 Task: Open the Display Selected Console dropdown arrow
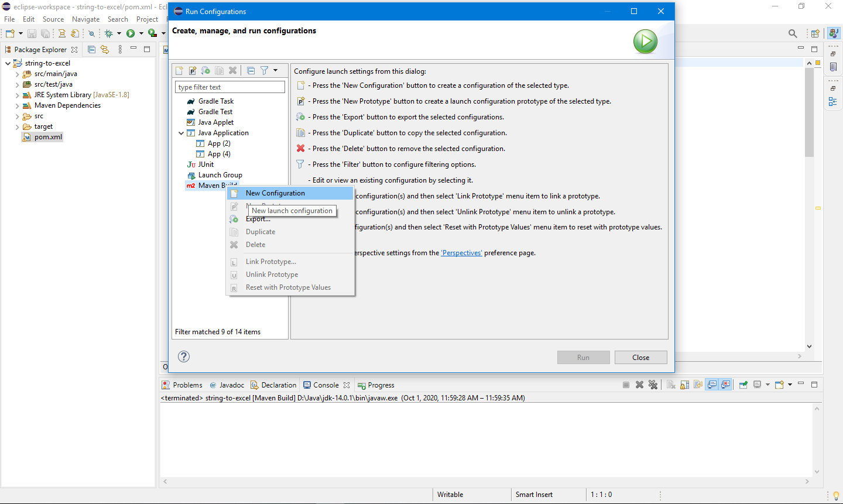click(x=767, y=385)
